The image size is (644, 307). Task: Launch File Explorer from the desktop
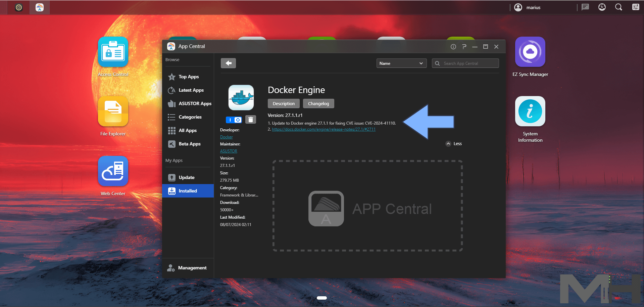click(x=113, y=112)
